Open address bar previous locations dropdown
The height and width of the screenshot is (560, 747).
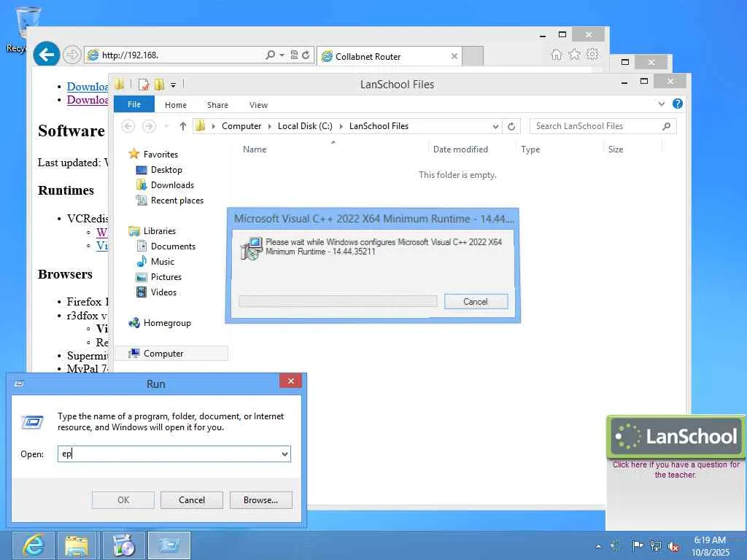(x=495, y=126)
